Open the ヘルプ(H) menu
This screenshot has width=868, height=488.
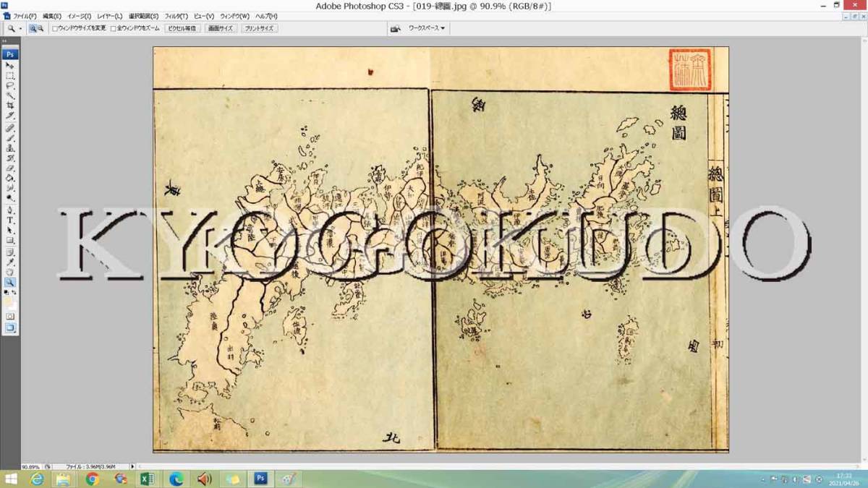click(x=266, y=16)
